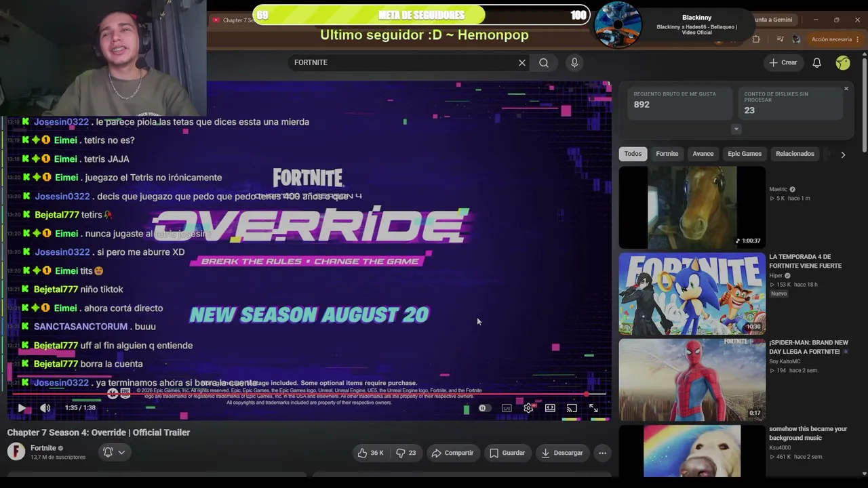
Task: Open the Maelric channel name
Action: (778, 190)
